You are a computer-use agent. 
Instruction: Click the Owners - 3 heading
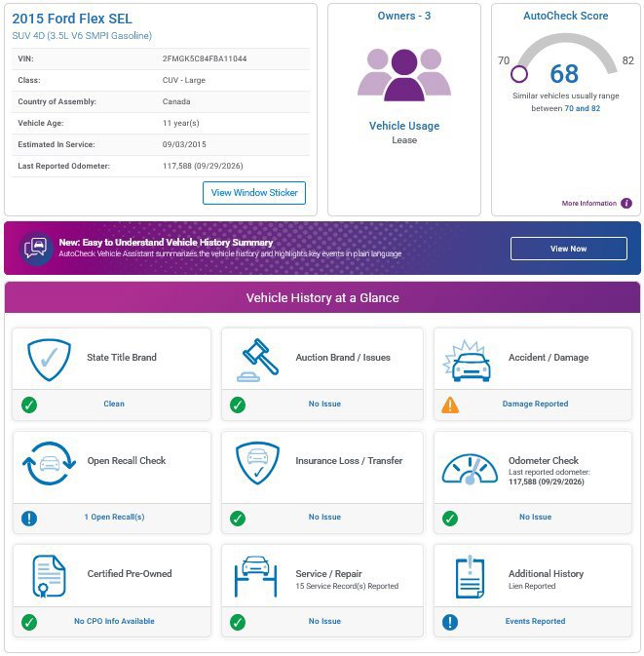pos(404,16)
